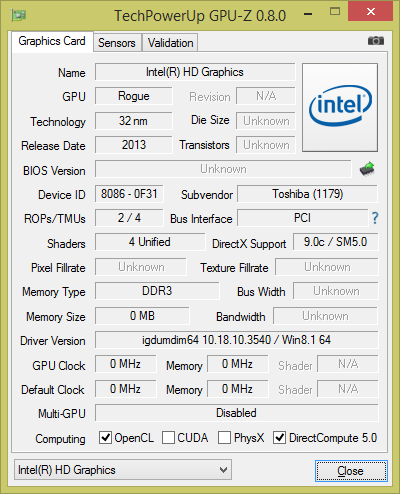
Task: Click the Multi-GPU Disabled field
Action: pyautogui.click(x=237, y=413)
